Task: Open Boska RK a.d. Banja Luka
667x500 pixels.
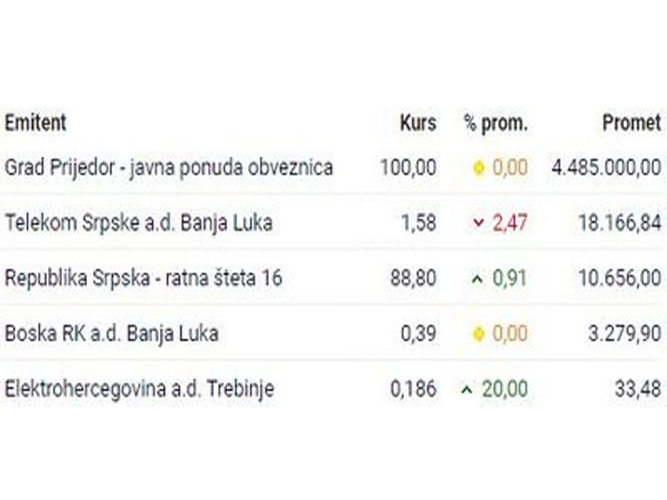Action: pyautogui.click(x=112, y=334)
